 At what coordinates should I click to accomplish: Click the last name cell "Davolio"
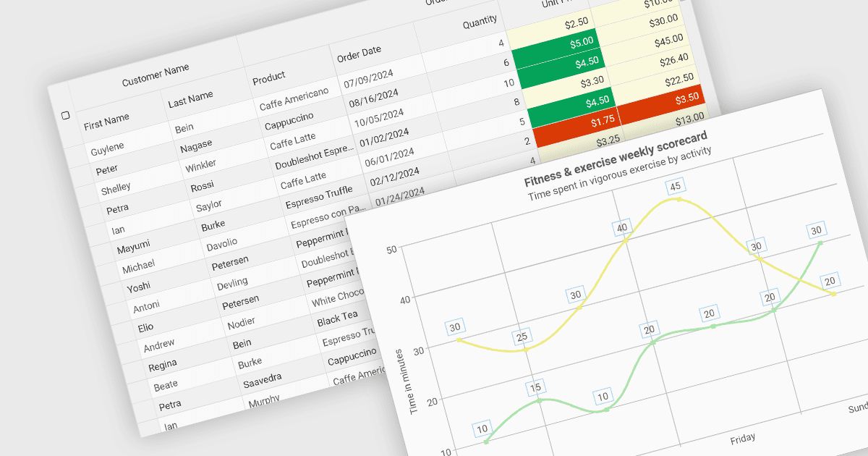click(221, 245)
